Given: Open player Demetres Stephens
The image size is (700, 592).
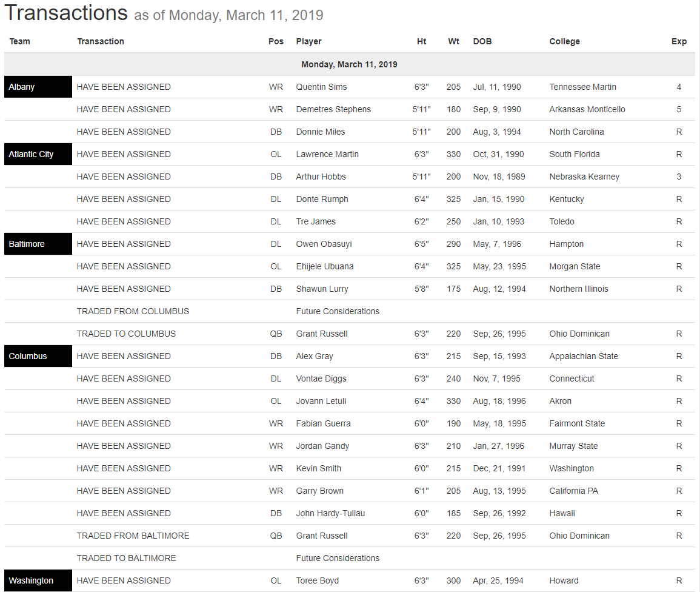Looking at the screenshot, I should pos(333,109).
